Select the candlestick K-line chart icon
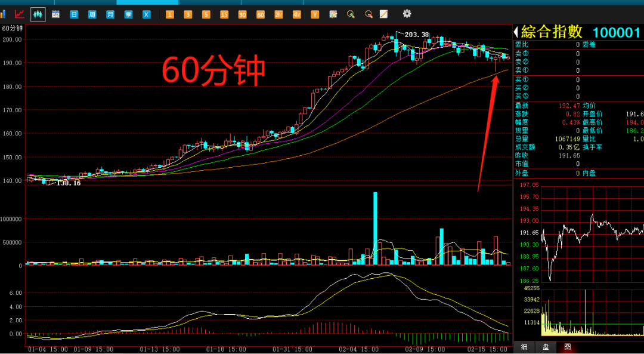 (x=38, y=14)
